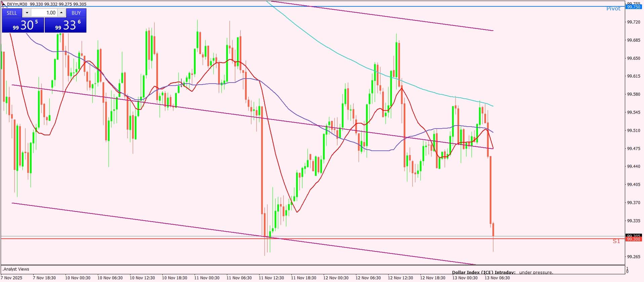The height and width of the screenshot is (282, 644).
Task: Click the 99.370 price axis label
Action: pyautogui.click(x=634, y=203)
